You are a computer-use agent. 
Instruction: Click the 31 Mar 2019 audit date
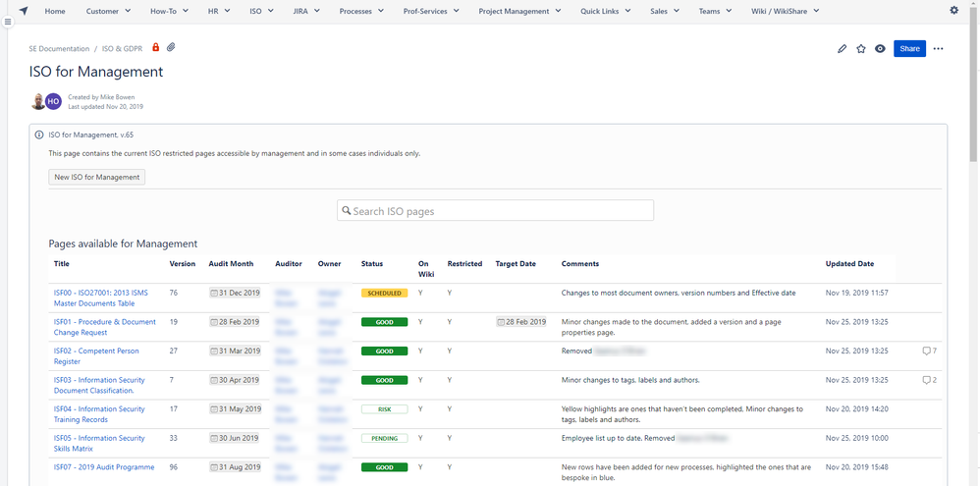click(235, 351)
